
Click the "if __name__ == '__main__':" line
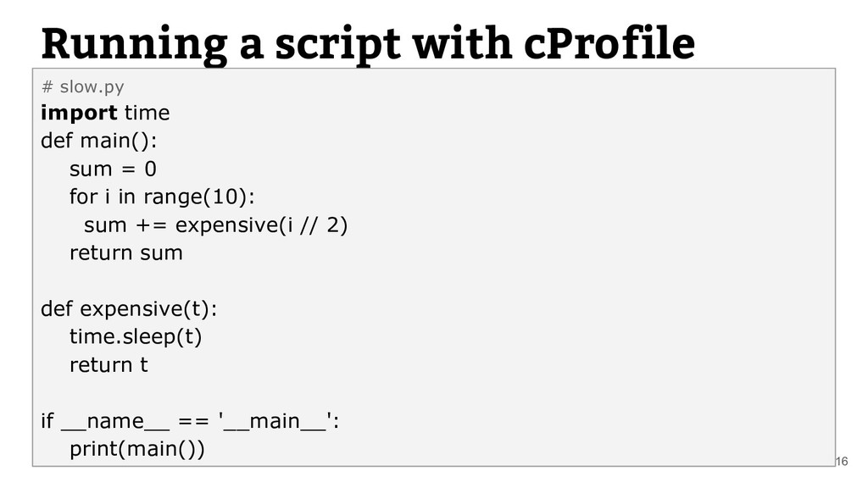(x=190, y=421)
